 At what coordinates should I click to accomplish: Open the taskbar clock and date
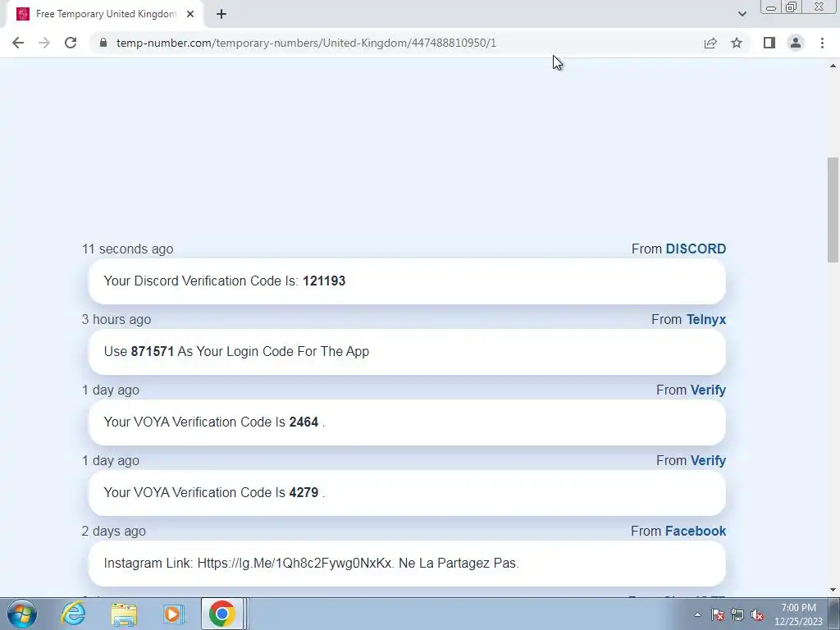(798, 614)
